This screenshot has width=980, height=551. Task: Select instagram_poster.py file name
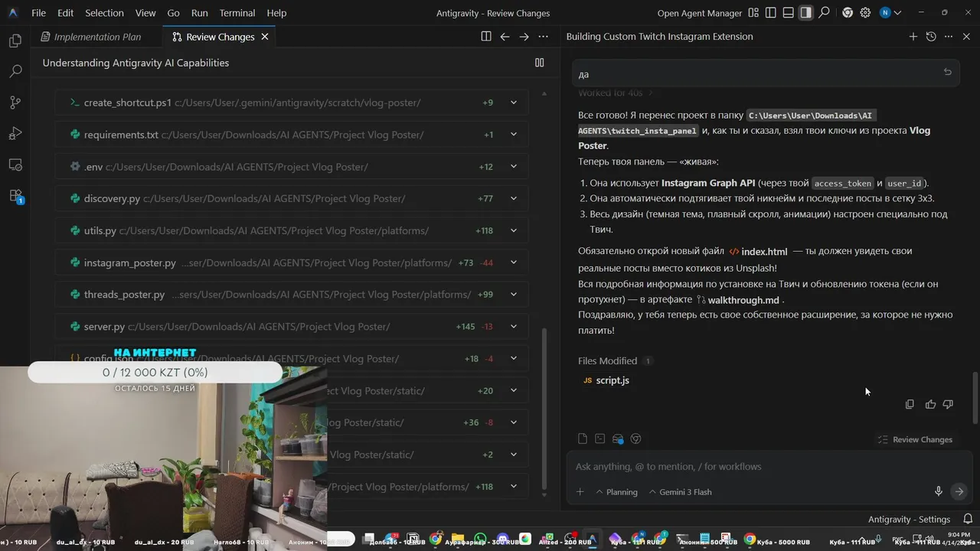point(130,262)
